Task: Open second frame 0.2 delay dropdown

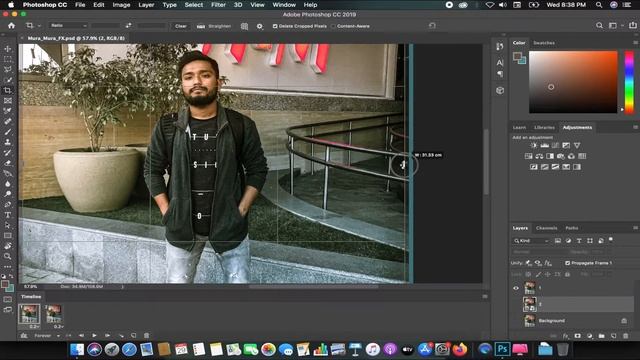Action: point(58,327)
